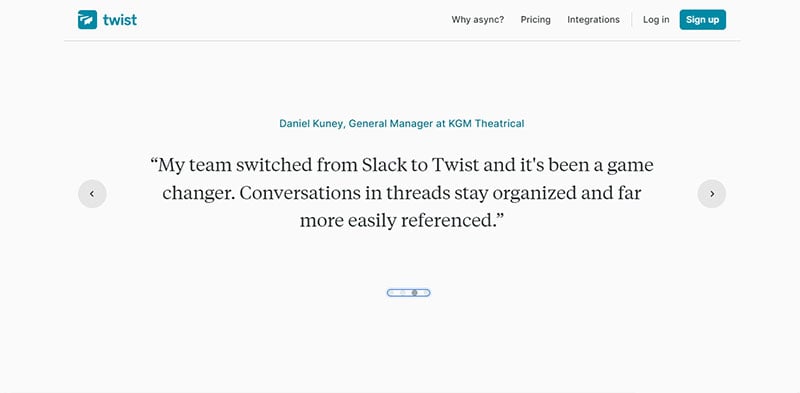Open the Why async? page
The width and height of the screenshot is (800, 393).
point(478,20)
